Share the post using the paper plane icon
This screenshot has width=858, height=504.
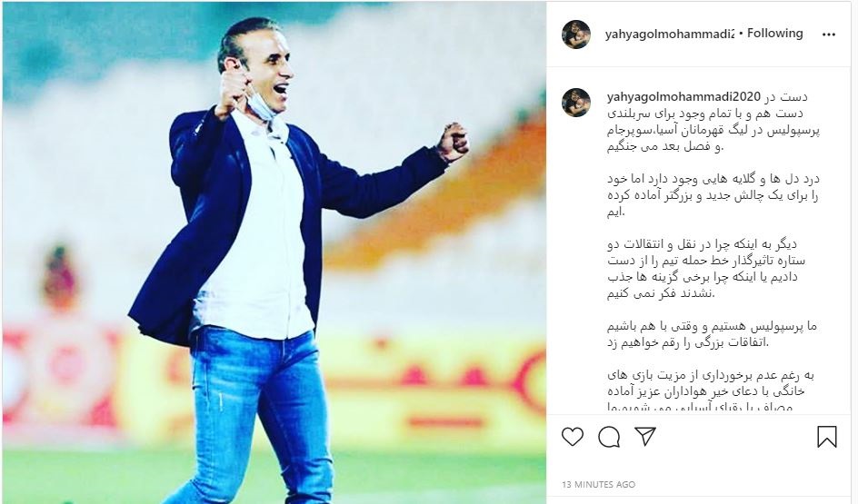[x=645, y=436]
